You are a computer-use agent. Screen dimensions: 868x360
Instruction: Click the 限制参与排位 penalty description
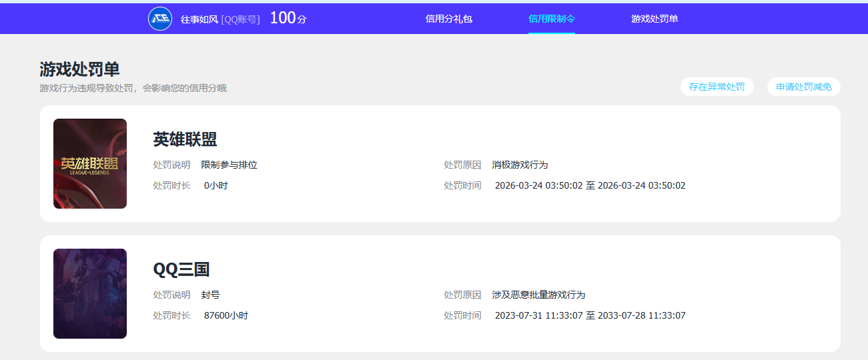[230, 165]
